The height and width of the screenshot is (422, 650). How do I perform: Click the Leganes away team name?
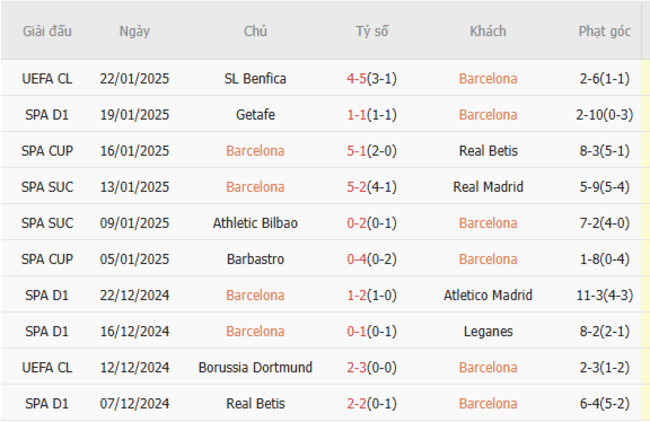488,331
